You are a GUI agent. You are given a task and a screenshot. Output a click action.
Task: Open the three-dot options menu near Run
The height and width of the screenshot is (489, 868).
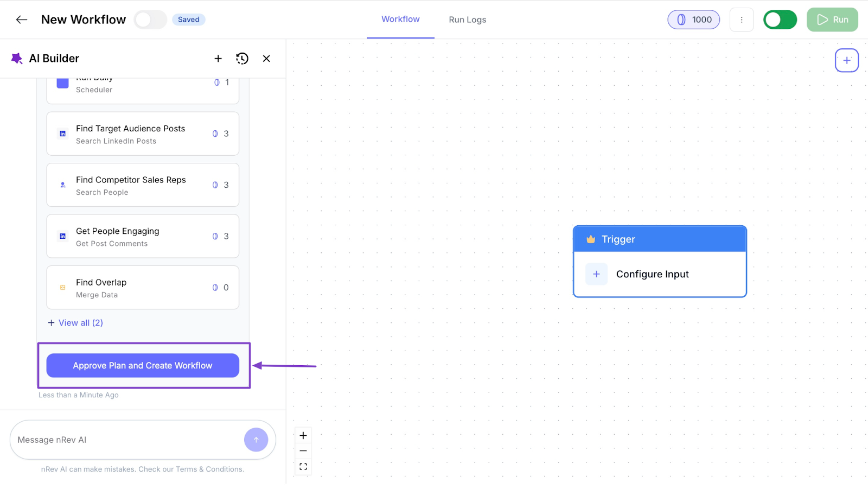point(742,19)
